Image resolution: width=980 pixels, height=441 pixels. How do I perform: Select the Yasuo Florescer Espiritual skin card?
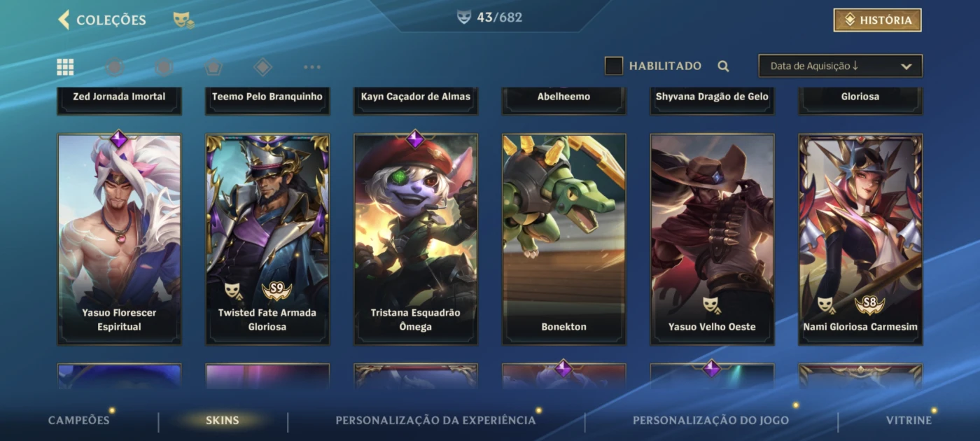pyautogui.click(x=119, y=239)
